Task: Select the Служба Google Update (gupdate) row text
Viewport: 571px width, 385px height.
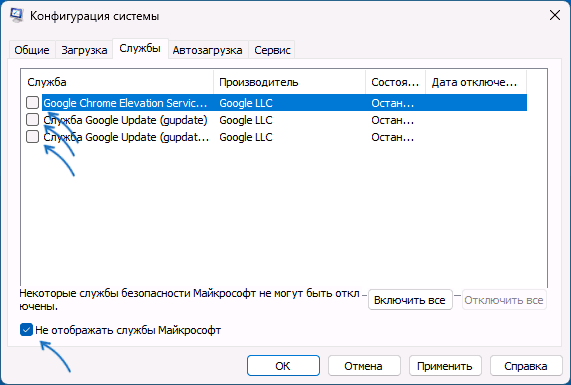Action: (125, 120)
